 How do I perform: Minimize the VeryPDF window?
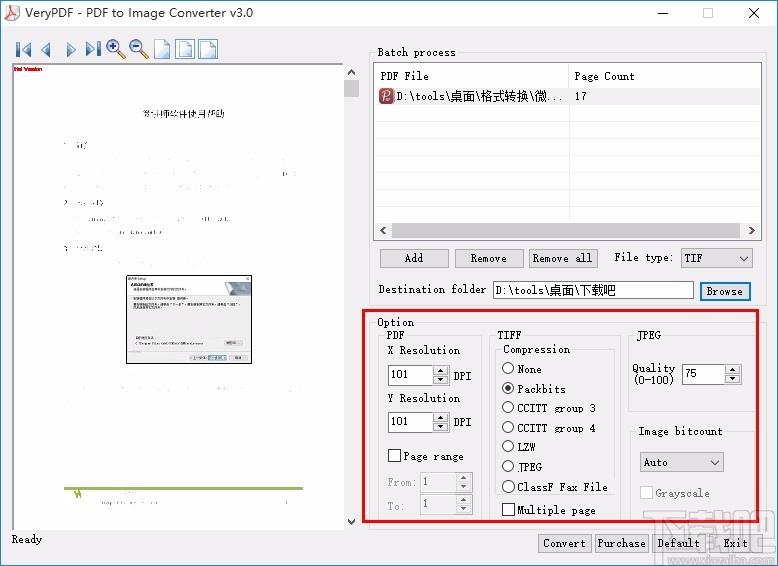662,13
